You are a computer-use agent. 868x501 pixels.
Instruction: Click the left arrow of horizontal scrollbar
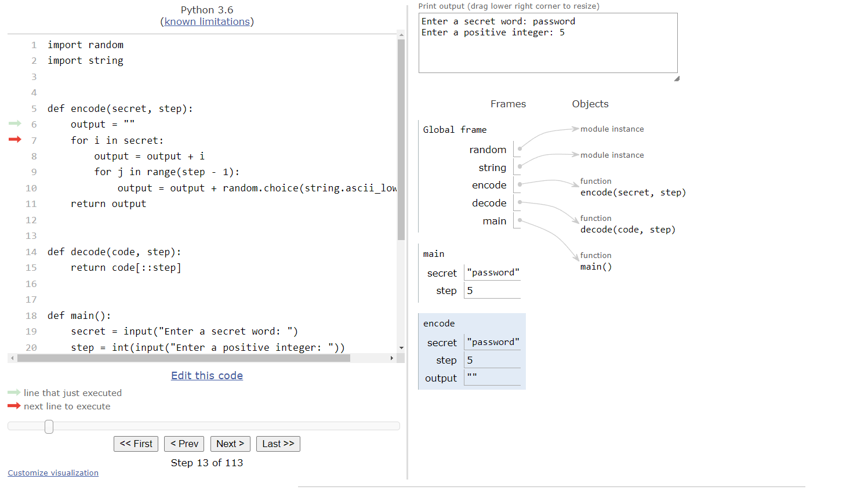[x=12, y=358]
